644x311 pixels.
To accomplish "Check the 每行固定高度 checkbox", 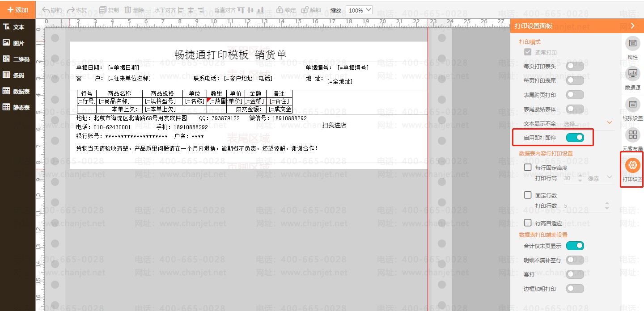I will tap(528, 168).
